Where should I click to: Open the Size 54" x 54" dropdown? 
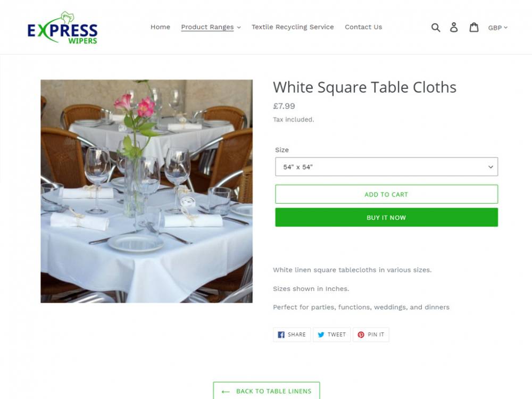(x=386, y=167)
